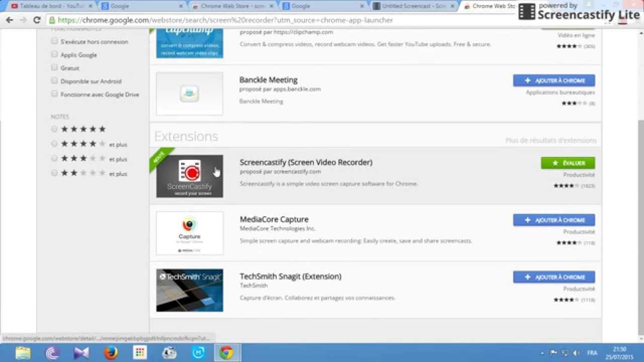Viewport: 644px width, 362px height.
Task: Open Plus de résultats d'extensions link
Action: click(x=551, y=141)
